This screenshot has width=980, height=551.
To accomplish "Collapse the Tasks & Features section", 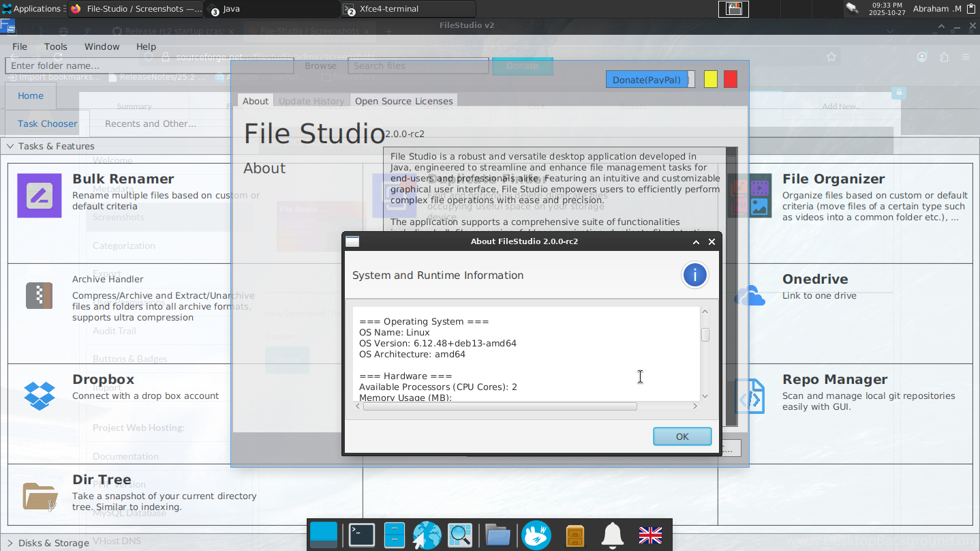I will coord(10,146).
